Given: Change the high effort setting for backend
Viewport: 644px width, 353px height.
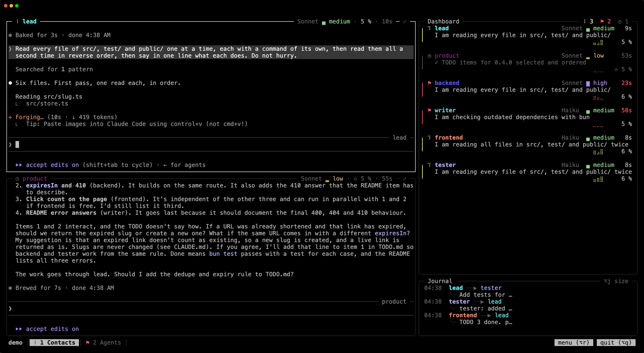Looking at the screenshot, I should 600,83.
